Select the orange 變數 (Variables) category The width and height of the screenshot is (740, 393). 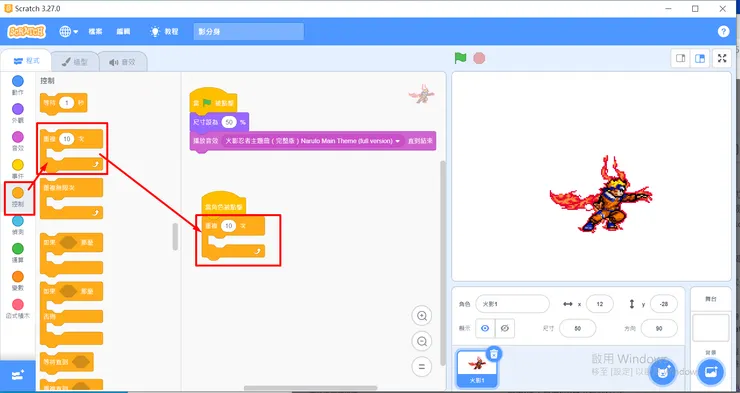[17, 281]
